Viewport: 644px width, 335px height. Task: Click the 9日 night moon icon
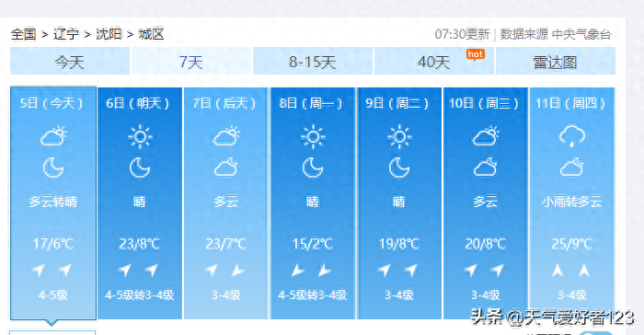[398, 167]
